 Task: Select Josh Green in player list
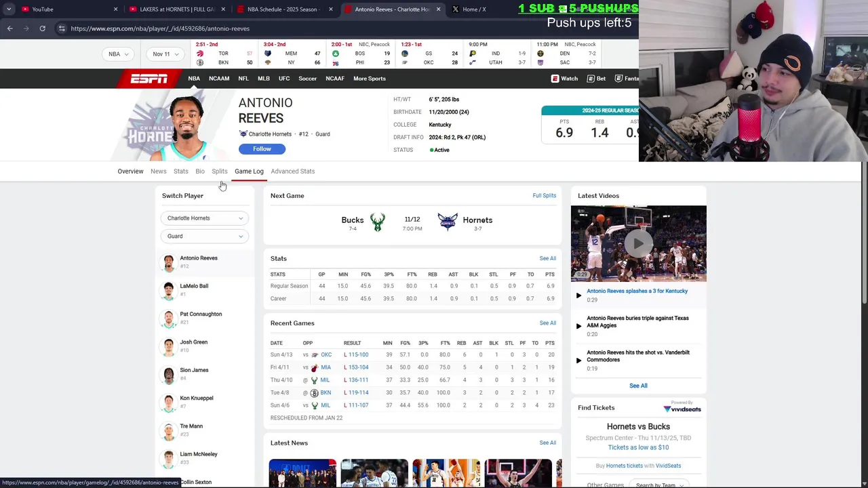(x=194, y=342)
